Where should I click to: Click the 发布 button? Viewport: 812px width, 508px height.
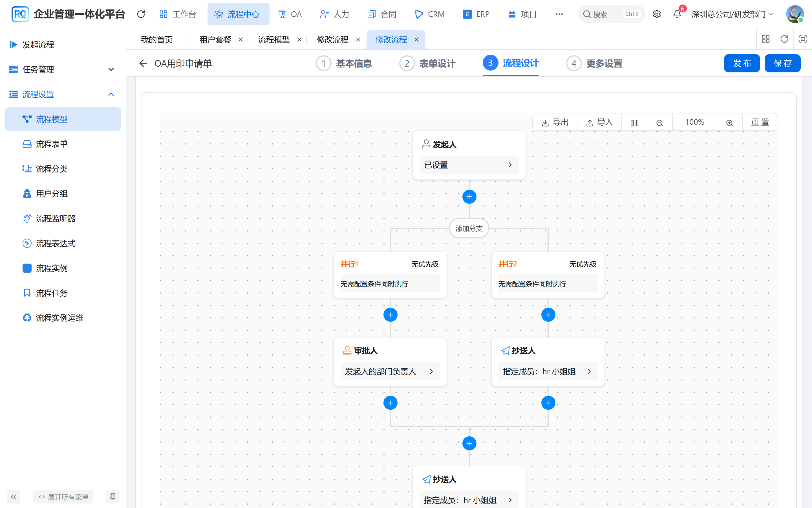742,63
